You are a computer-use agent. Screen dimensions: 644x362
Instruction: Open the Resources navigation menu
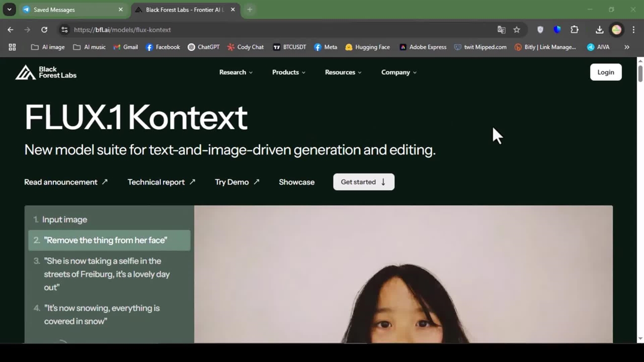click(343, 72)
